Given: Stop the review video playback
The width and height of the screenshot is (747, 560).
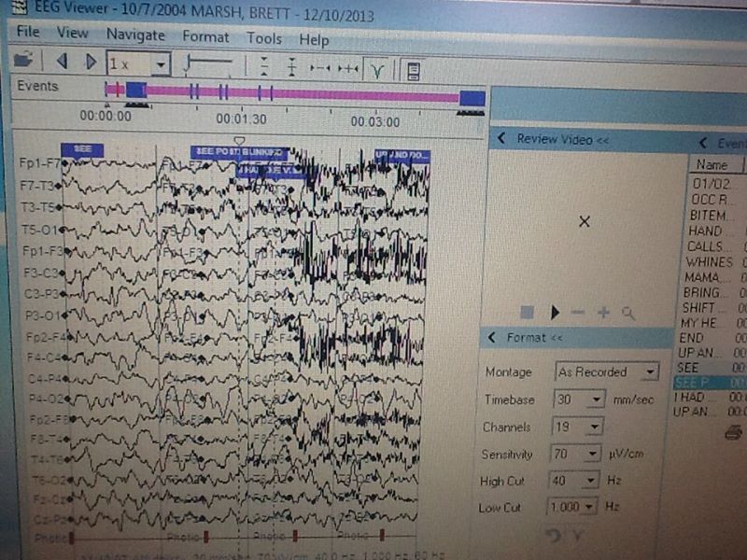Looking at the screenshot, I should (x=526, y=313).
